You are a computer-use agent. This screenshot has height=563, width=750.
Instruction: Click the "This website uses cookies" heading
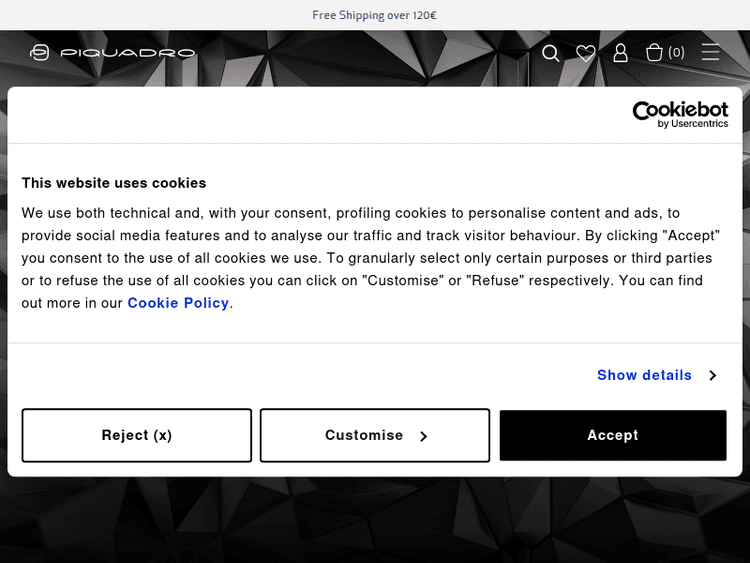click(114, 183)
